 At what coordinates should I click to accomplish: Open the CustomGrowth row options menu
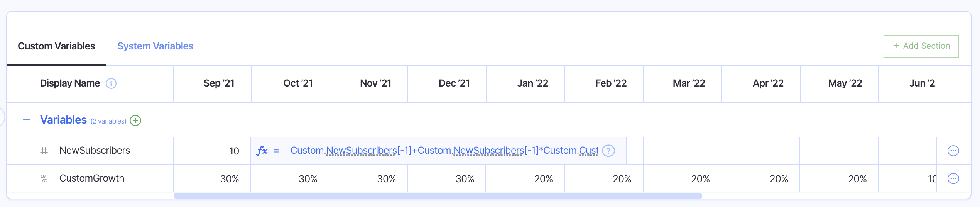(x=953, y=178)
